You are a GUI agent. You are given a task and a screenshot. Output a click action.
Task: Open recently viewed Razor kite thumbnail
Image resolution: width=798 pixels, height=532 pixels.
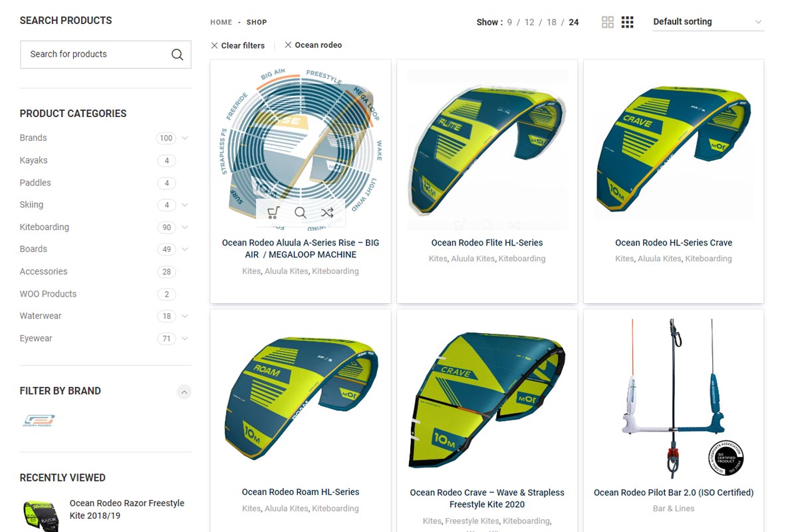pyautogui.click(x=41, y=515)
